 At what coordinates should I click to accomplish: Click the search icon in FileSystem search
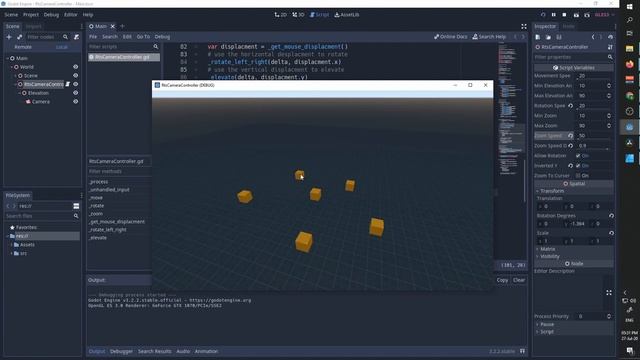coord(76,216)
